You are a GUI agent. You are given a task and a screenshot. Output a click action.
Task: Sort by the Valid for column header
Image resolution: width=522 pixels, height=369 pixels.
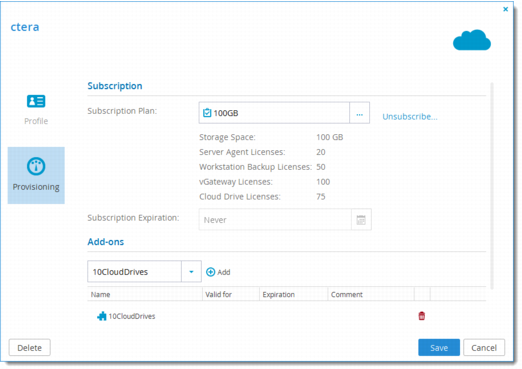[231, 294]
